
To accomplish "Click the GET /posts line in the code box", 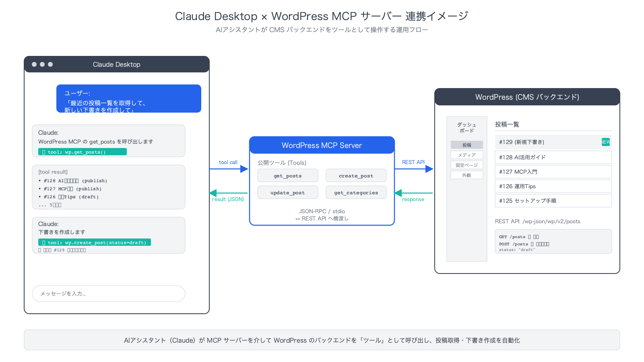I will [x=519, y=237].
